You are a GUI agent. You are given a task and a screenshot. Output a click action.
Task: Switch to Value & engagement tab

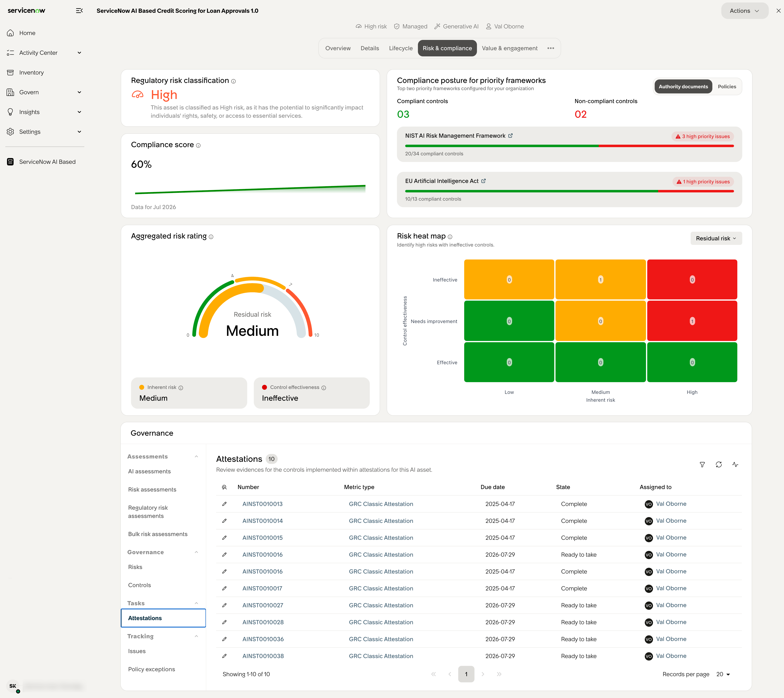pos(510,48)
